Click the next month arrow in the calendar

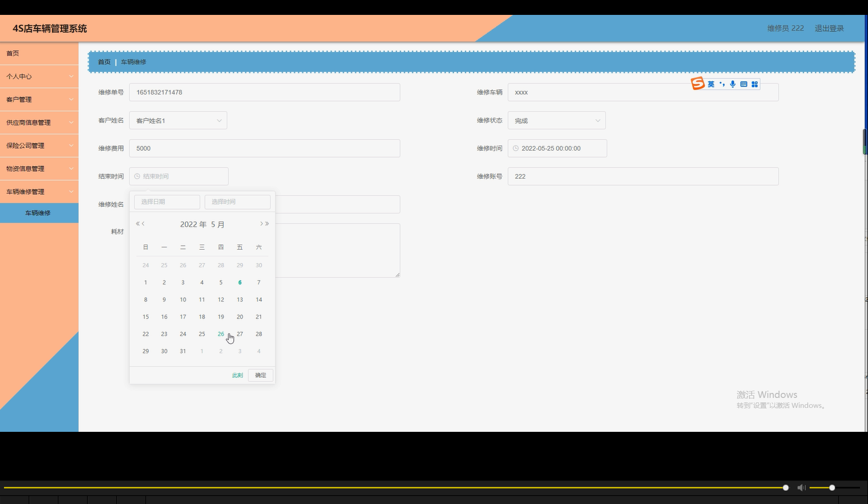click(x=262, y=224)
